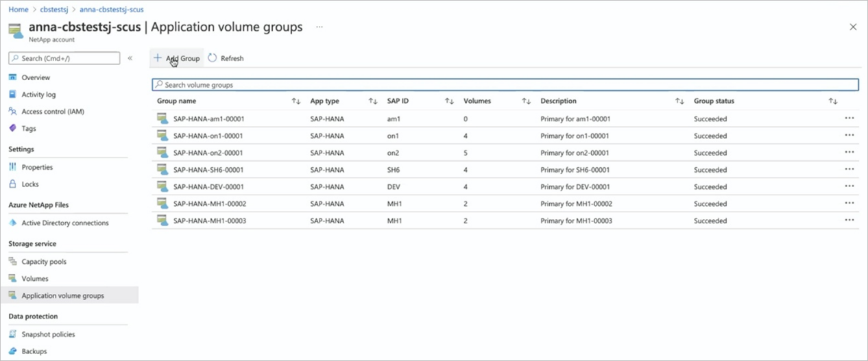The width and height of the screenshot is (868, 361).
Task: Click the Tags sidebar icon
Action: [x=13, y=128]
